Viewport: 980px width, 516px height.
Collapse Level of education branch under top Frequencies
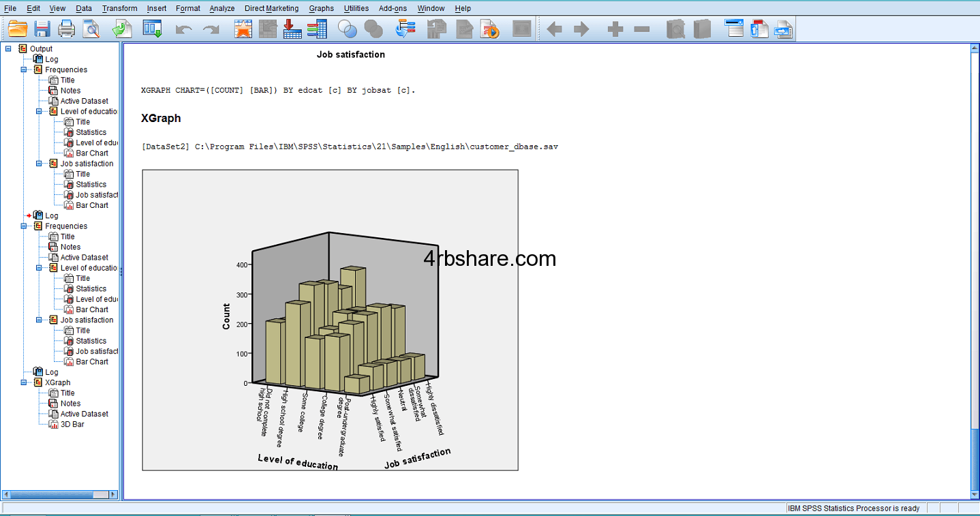[40, 111]
